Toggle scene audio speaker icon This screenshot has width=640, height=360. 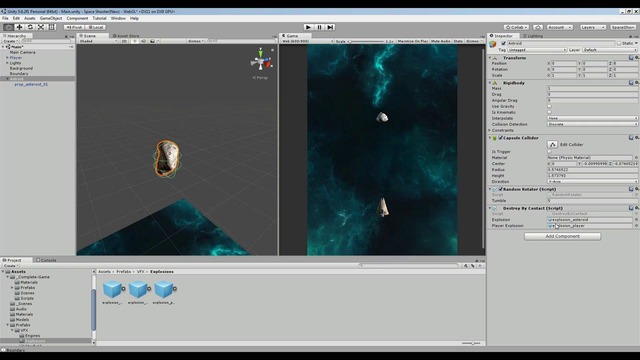click(x=143, y=41)
